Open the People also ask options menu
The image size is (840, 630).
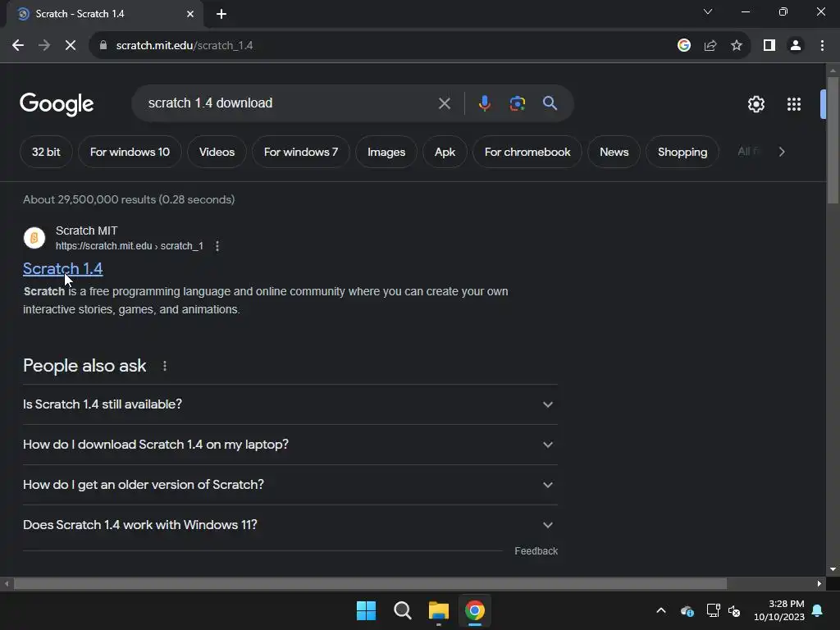click(164, 366)
